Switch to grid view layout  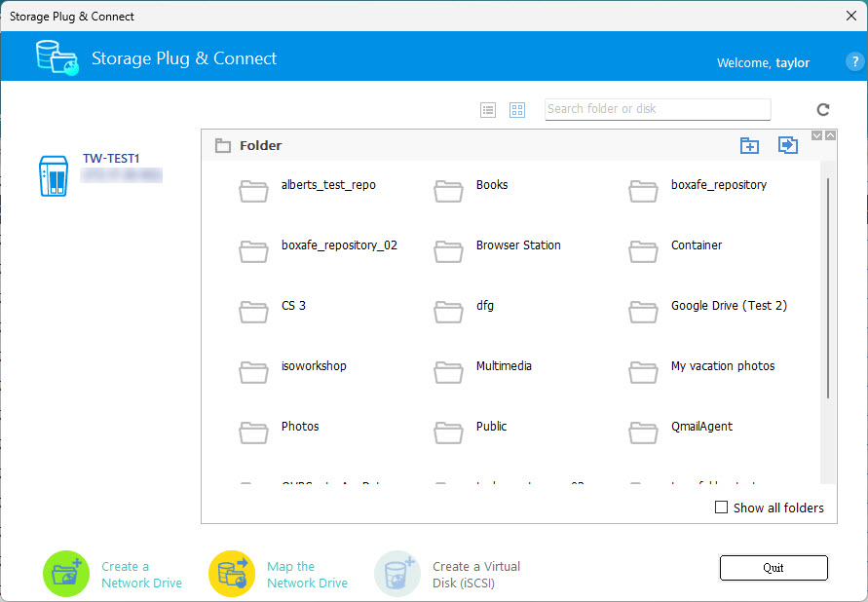pos(517,110)
